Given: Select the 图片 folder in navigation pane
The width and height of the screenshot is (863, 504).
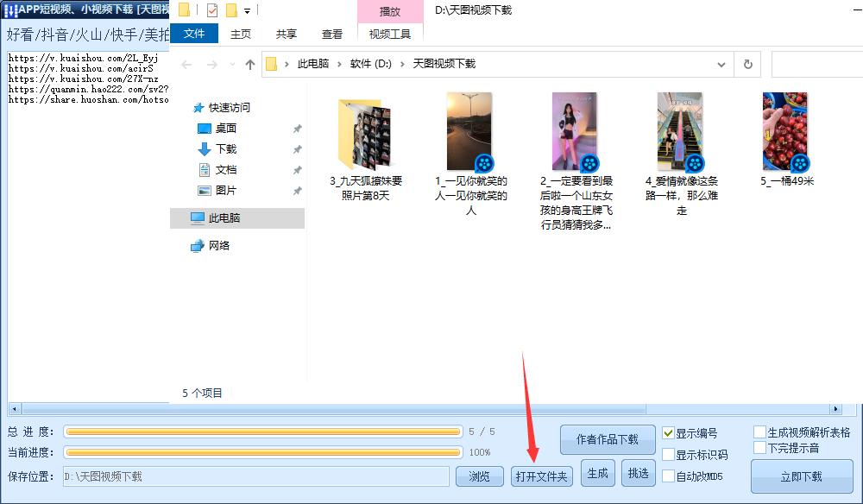Looking at the screenshot, I should [226, 190].
